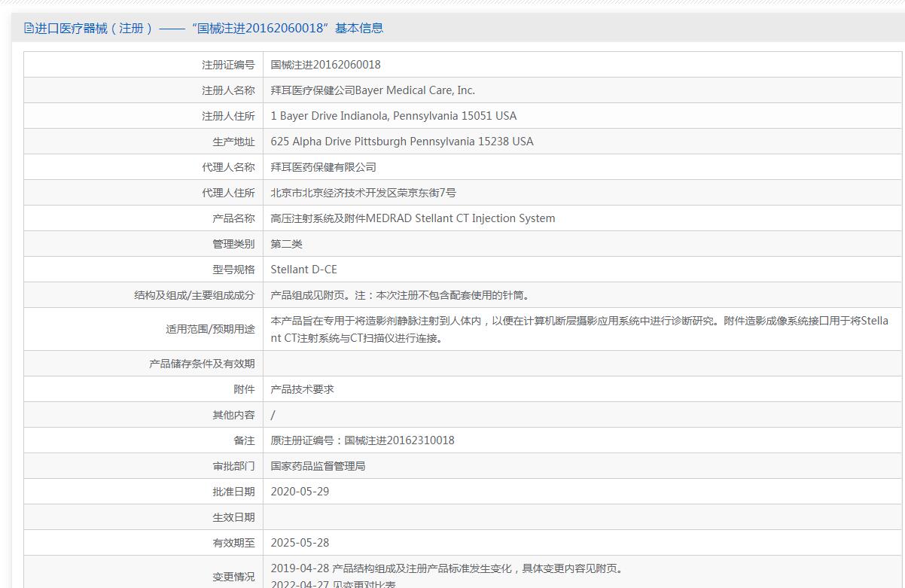Click the title text 进口医疗器械（注册）基本信息
Screen dimensions: 905x588
click(209, 29)
